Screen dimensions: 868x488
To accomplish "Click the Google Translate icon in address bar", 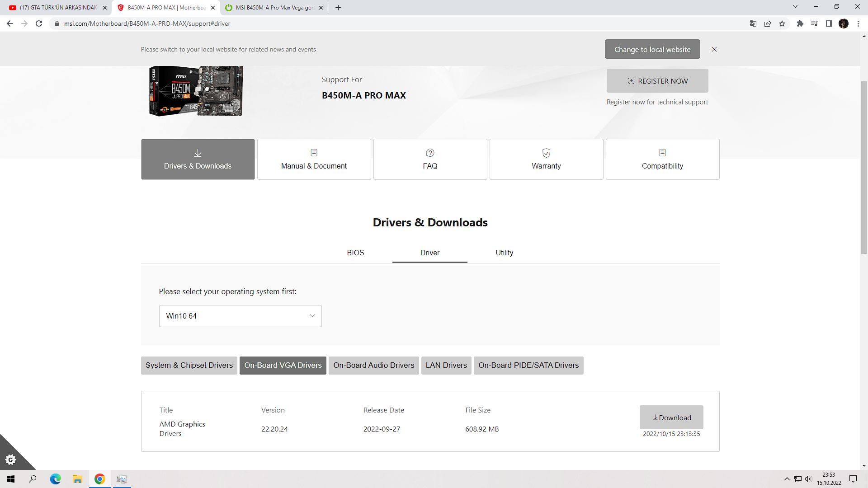I will coord(753,23).
